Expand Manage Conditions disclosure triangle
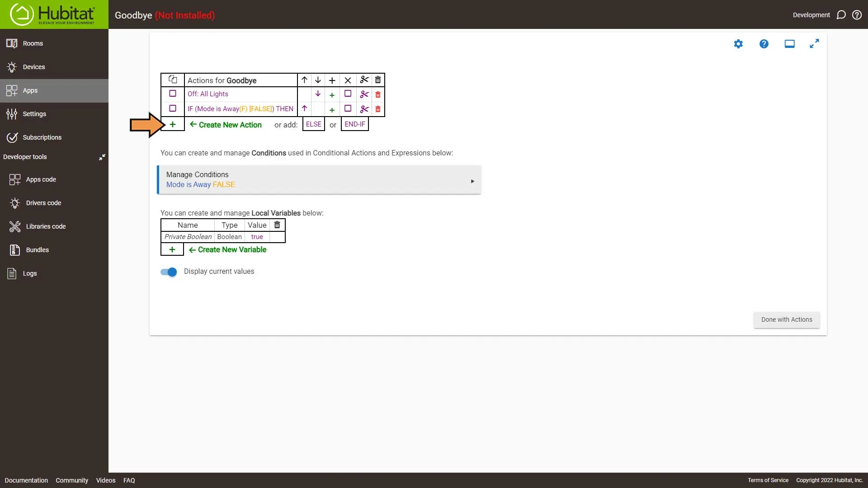This screenshot has height=488, width=868. (x=473, y=180)
